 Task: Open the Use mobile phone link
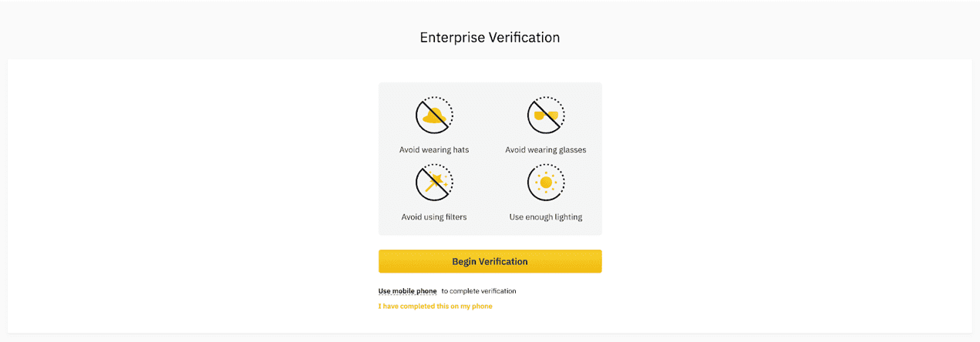pos(408,291)
